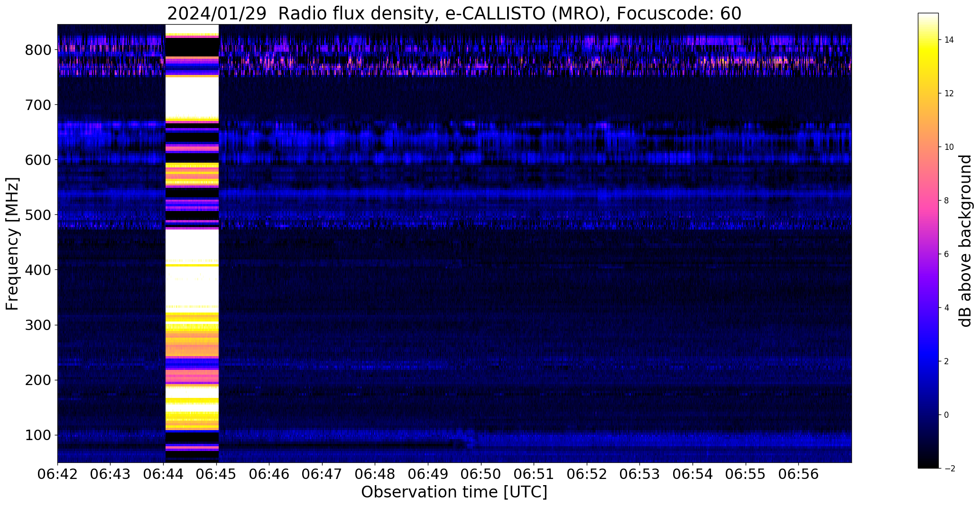The height and width of the screenshot is (506, 980).
Task: Click the 100 MHz frequency tick label
Action: 38,435
